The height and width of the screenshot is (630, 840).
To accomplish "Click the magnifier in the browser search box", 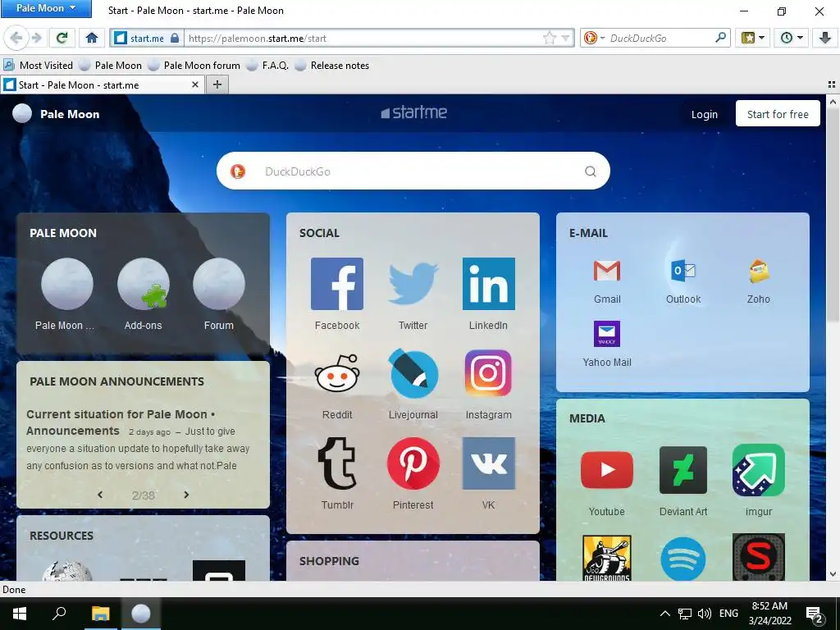I will [721, 38].
